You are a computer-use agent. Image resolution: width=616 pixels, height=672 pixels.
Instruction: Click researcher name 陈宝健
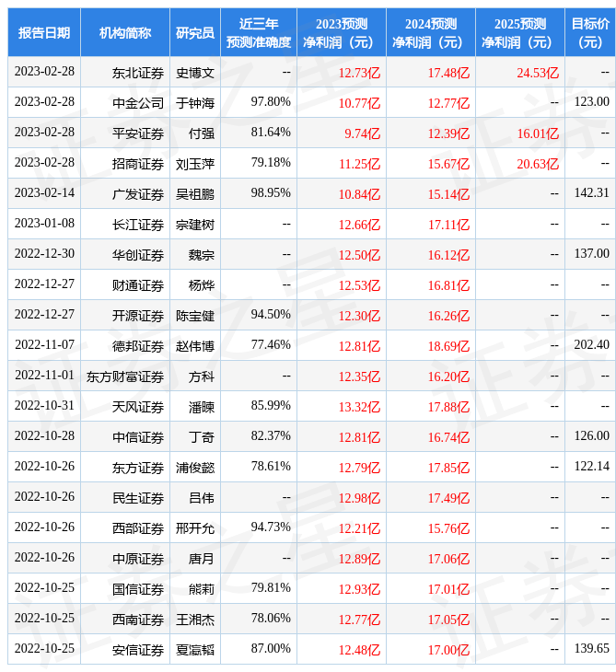[x=195, y=316]
